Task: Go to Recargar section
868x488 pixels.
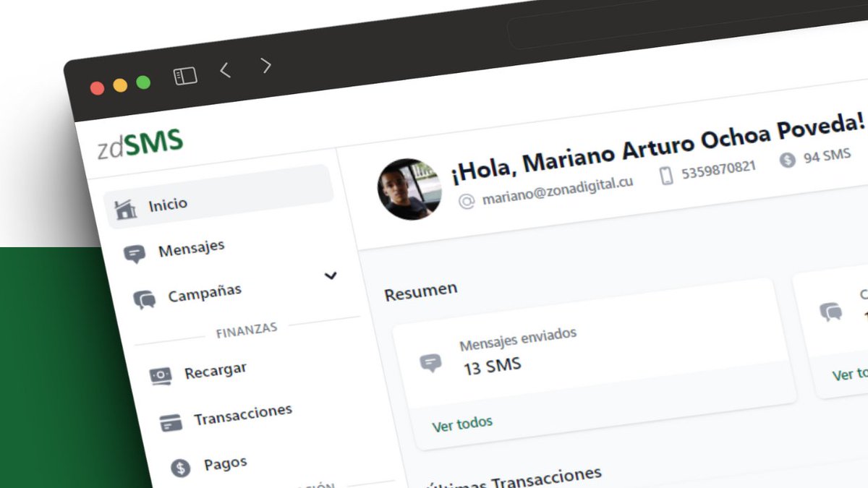Action: (216, 372)
